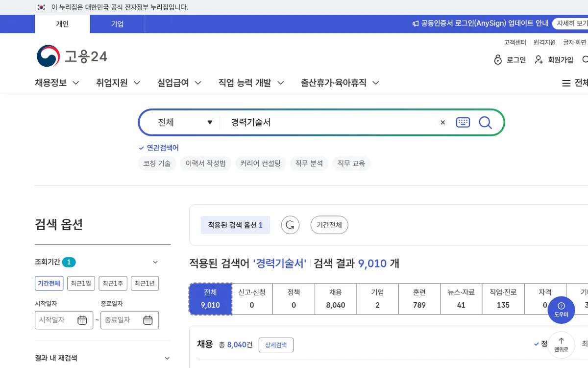Open the virtual keyboard icon
Viewport: 588px width, 368px height.
pyautogui.click(x=463, y=122)
